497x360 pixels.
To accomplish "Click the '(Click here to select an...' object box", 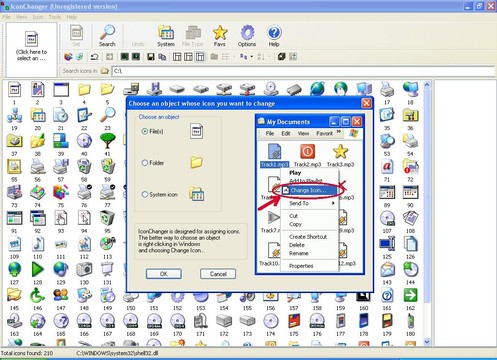I will 32,49.
